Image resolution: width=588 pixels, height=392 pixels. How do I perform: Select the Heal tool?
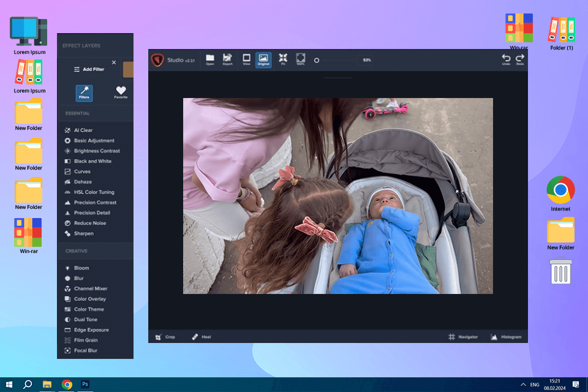(x=202, y=337)
